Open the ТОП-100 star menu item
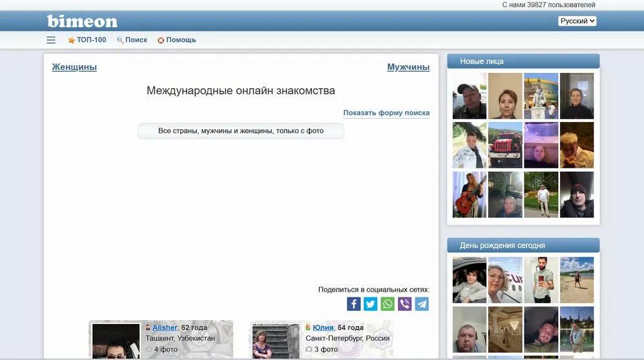This screenshot has height=360, width=644. tap(87, 40)
